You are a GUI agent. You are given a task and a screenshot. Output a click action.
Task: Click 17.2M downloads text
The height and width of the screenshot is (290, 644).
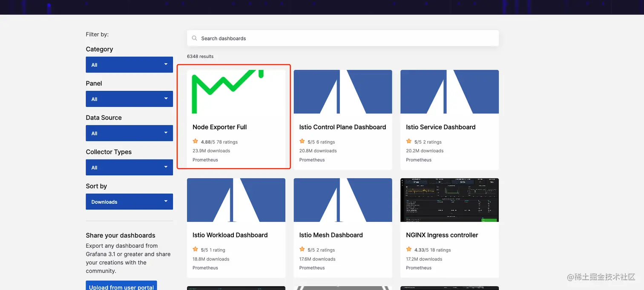point(424,259)
